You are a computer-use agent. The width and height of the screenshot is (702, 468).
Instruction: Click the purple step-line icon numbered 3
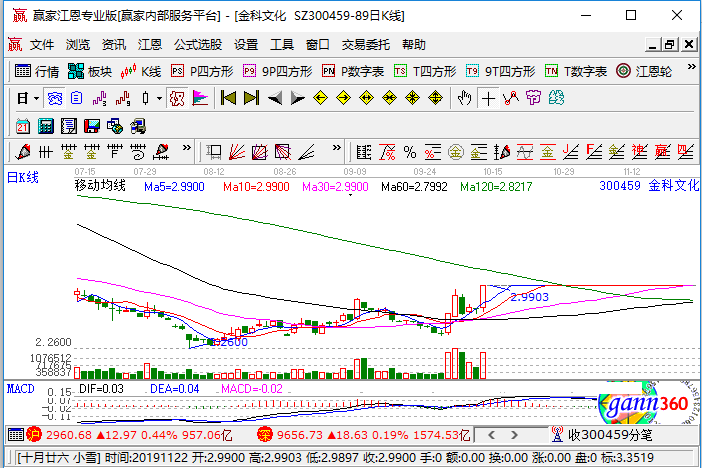99,98
